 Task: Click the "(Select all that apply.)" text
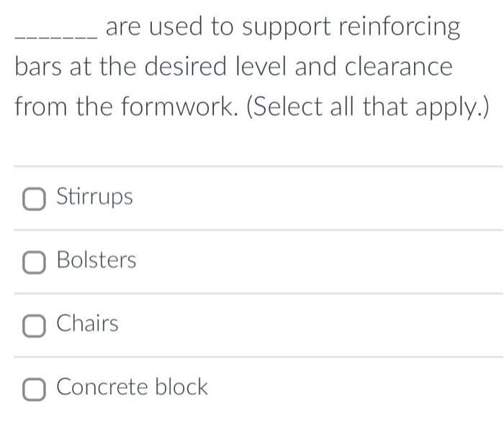coord(368,107)
